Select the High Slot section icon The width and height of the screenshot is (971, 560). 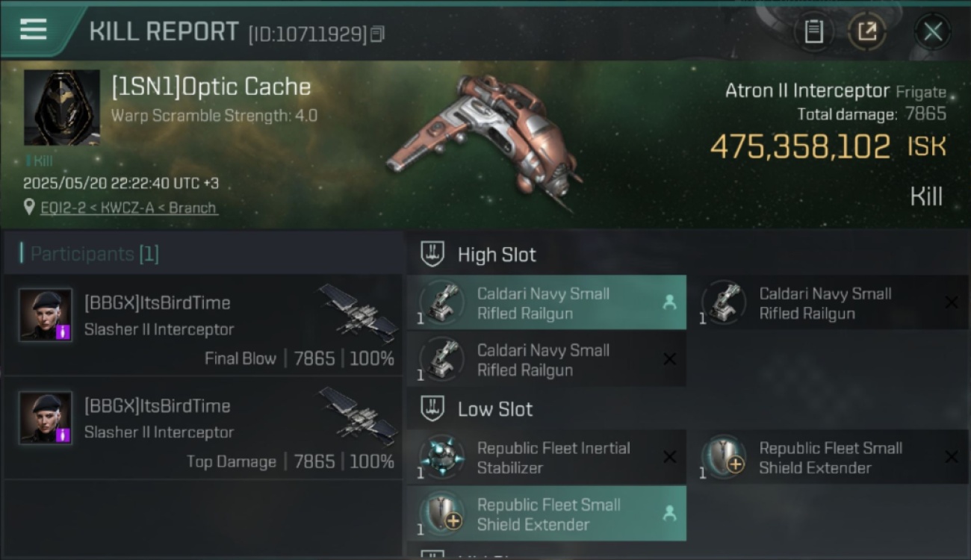click(432, 255)
